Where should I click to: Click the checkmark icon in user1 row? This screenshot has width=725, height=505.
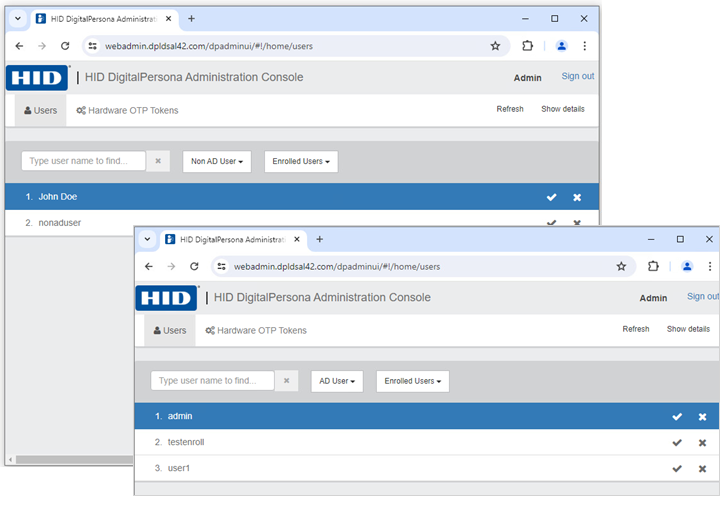click(677, 468)
